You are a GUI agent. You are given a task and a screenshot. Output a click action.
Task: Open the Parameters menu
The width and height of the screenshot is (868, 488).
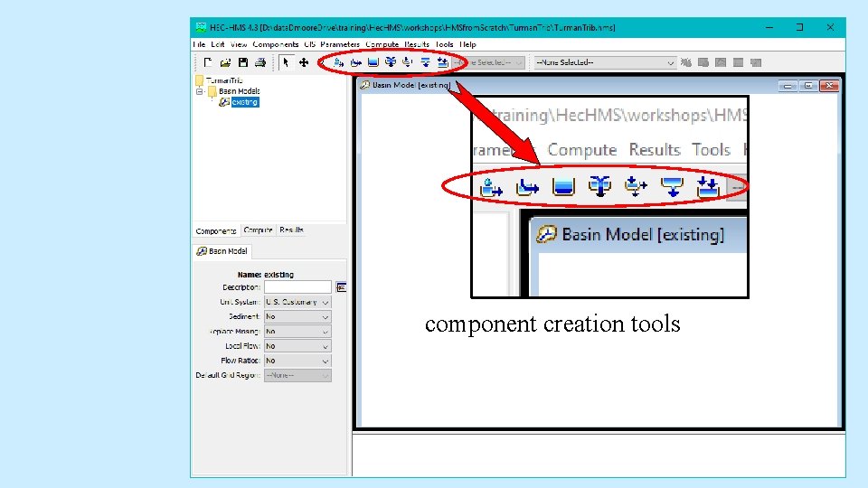click(340, 44)
